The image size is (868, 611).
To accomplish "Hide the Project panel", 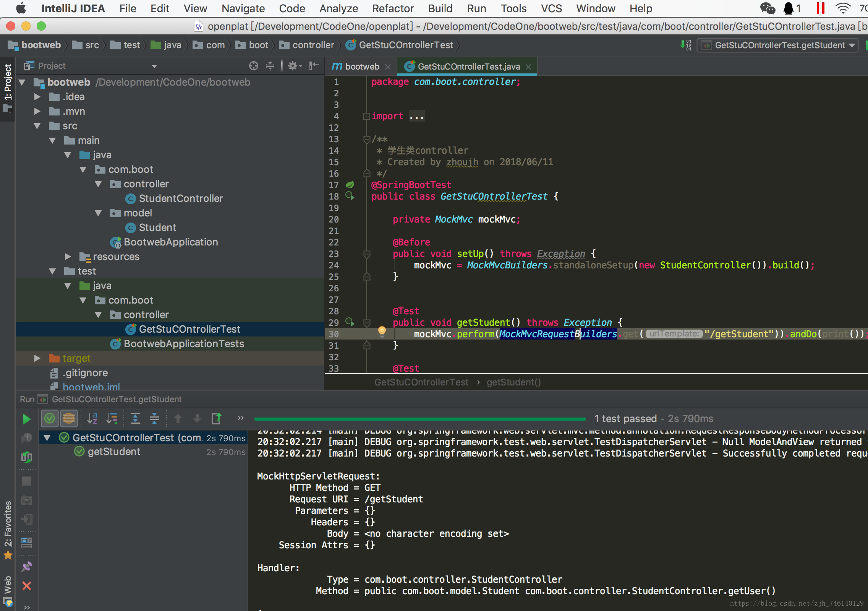I will (314, 66).
